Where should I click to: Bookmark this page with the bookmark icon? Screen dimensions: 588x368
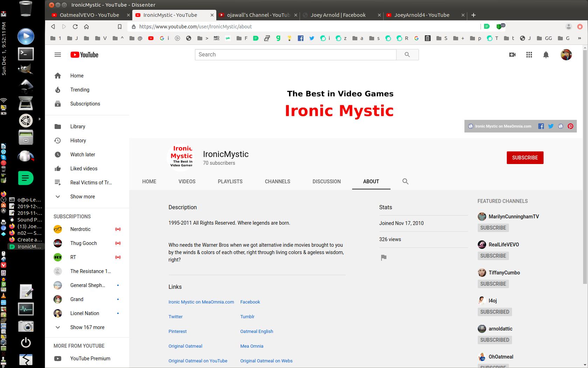pos(120,27)
